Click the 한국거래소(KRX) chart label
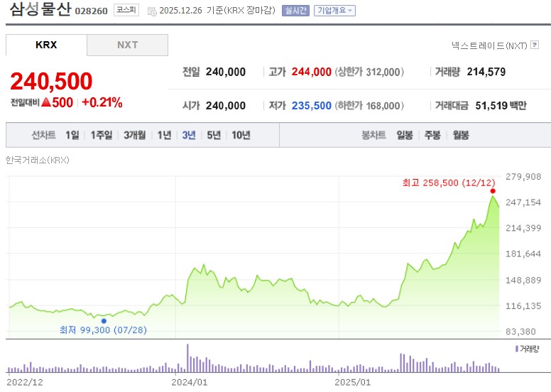The image size is (551, 392). 37,160
